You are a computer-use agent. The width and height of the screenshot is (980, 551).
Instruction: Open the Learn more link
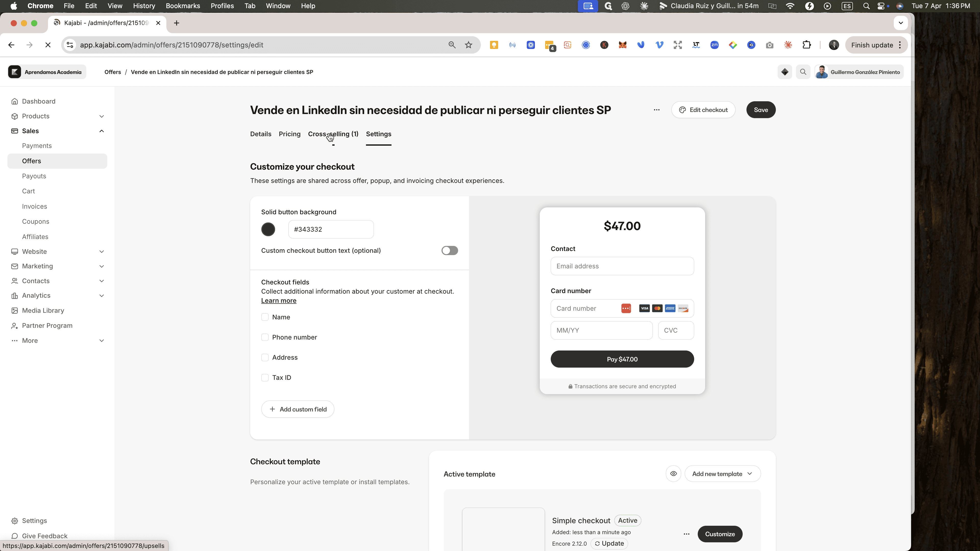coord(278,300)
